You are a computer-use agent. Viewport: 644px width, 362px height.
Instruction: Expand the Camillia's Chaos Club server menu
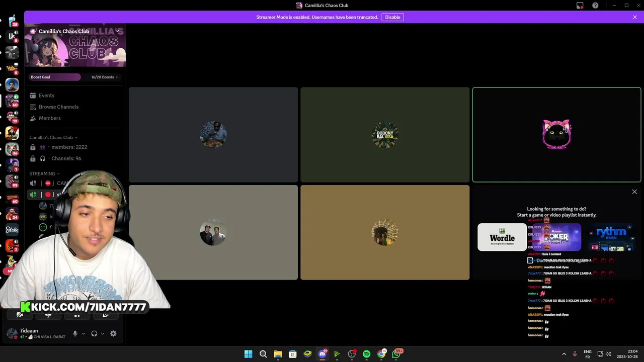point(117,31)
